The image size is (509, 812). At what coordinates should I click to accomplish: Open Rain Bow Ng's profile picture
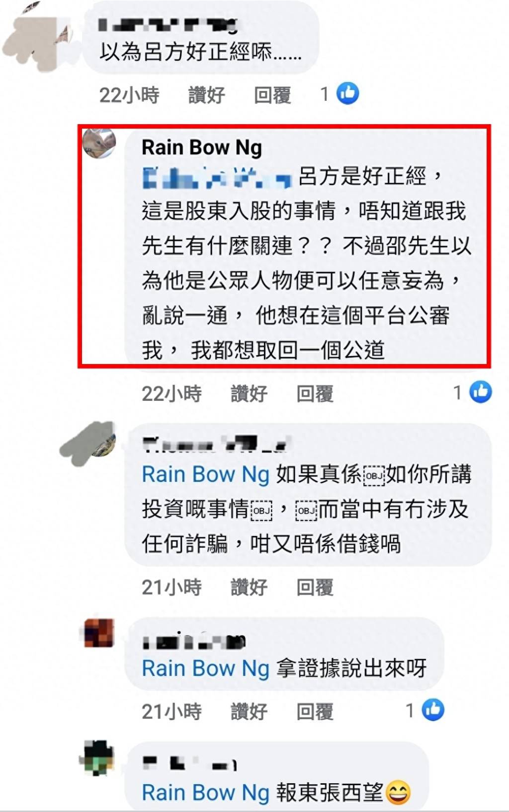(x=99, y=143)
